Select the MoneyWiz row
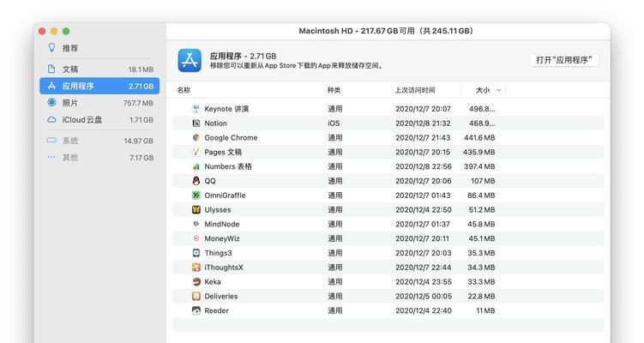 click(x=388, y=238)
